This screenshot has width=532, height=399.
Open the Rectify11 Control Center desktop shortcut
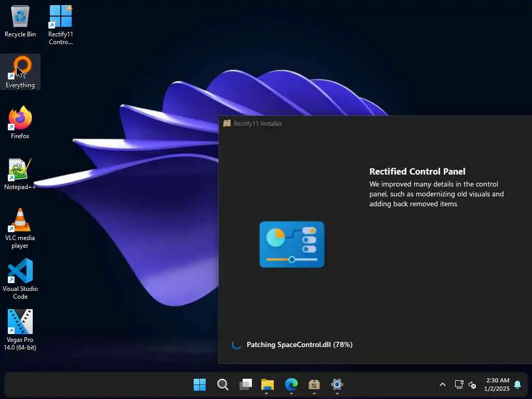61,25
